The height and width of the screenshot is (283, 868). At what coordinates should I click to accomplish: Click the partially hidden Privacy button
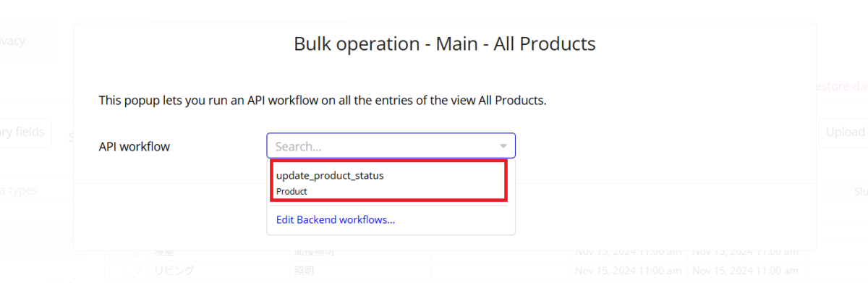25,41
